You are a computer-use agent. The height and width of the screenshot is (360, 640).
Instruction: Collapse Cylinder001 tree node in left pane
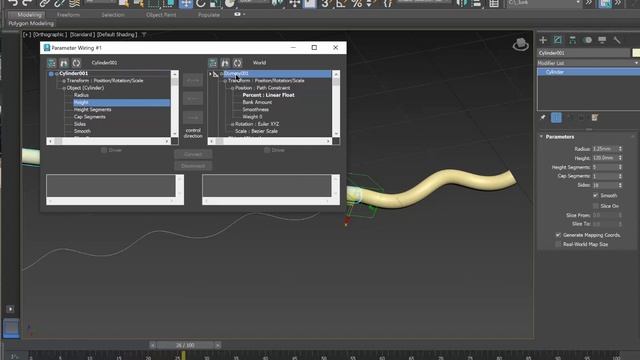click(56, 74)
